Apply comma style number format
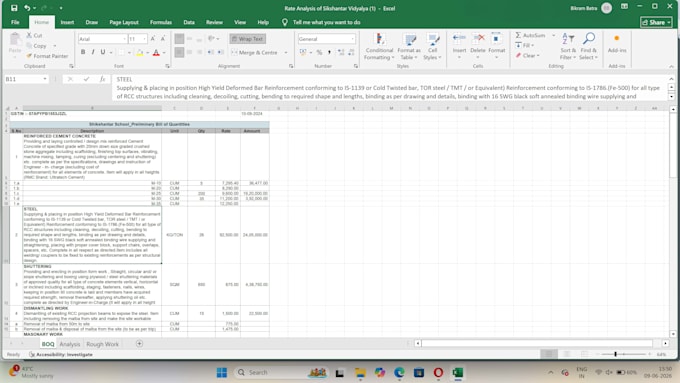The image size is (680, 383). pyautogui.click(x=329, y=52)
